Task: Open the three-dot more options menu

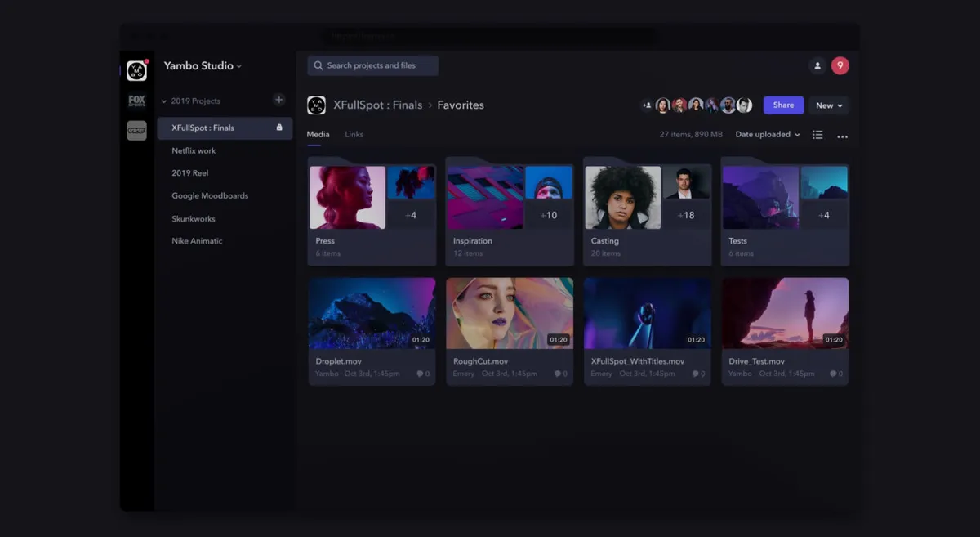Action: pyautogui.click(x=842, y=136)
